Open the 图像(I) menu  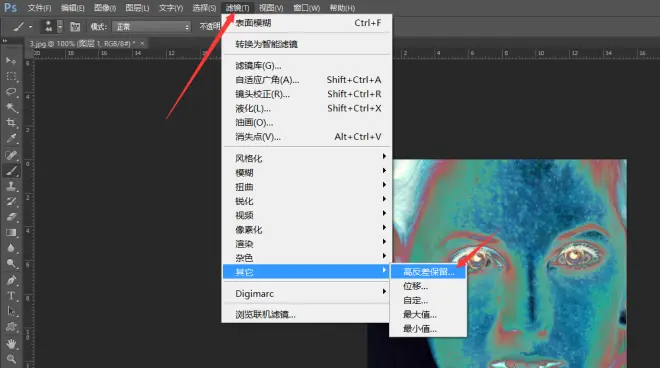pyautogui.click(x=105, y=8)
